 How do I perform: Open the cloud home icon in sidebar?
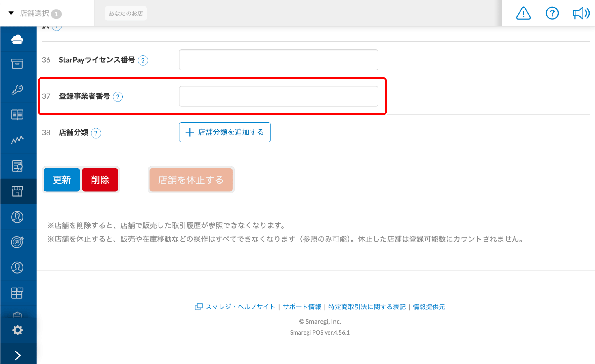pos(18,39)
